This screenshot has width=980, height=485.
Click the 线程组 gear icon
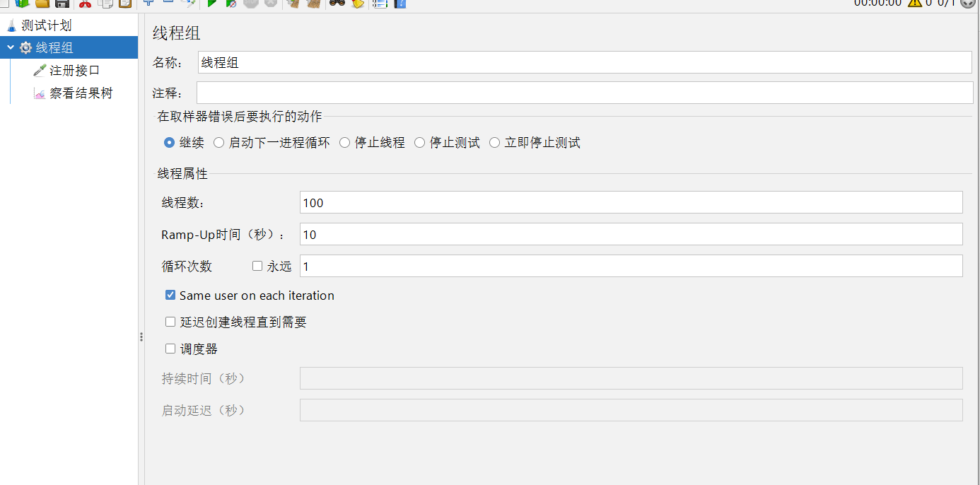pyautogui.click(x=25, y=48)
